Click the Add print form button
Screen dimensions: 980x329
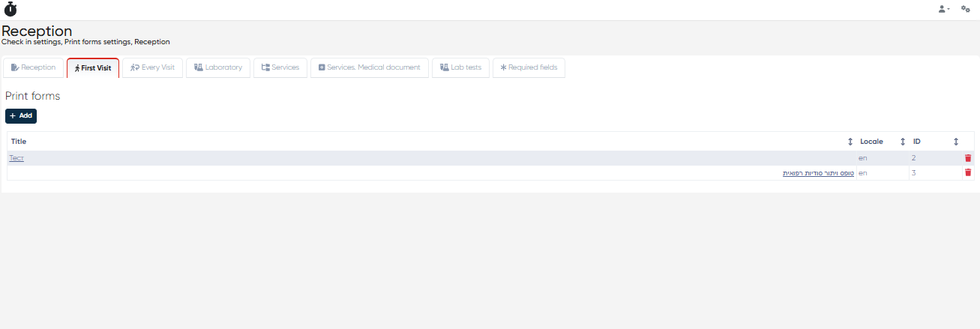pos(21,116)
